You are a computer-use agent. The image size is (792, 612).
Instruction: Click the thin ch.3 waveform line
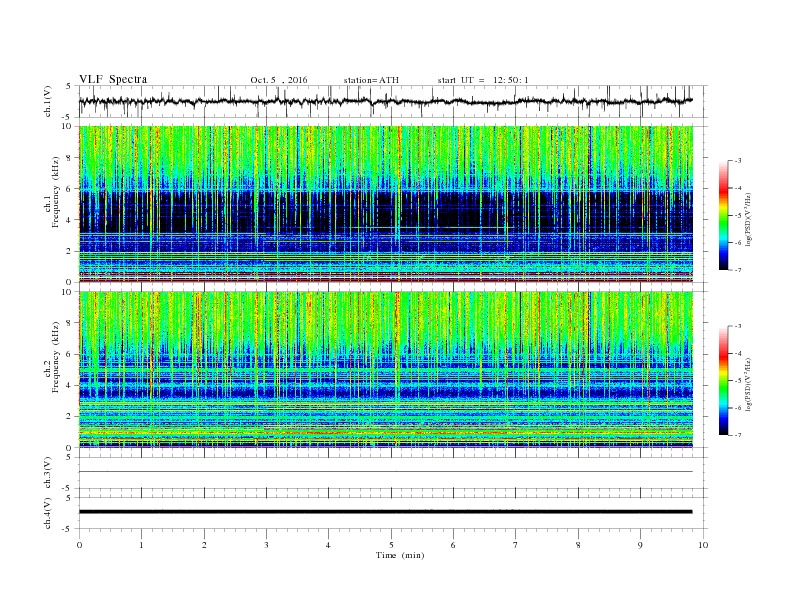click(x=386, y=472)
